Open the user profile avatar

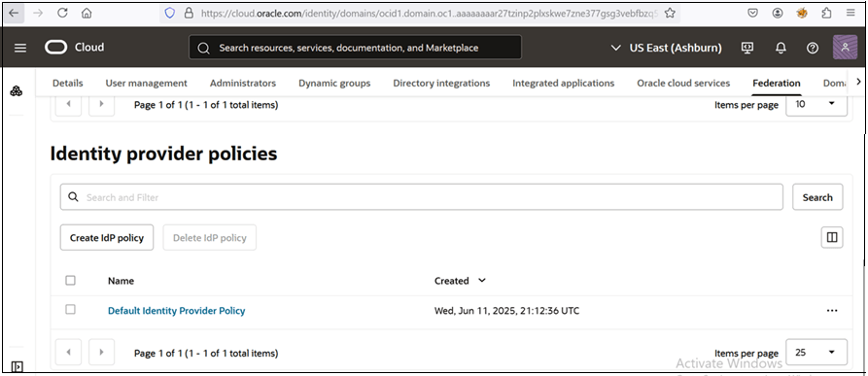pyautogui.click(x=845, y=48)
